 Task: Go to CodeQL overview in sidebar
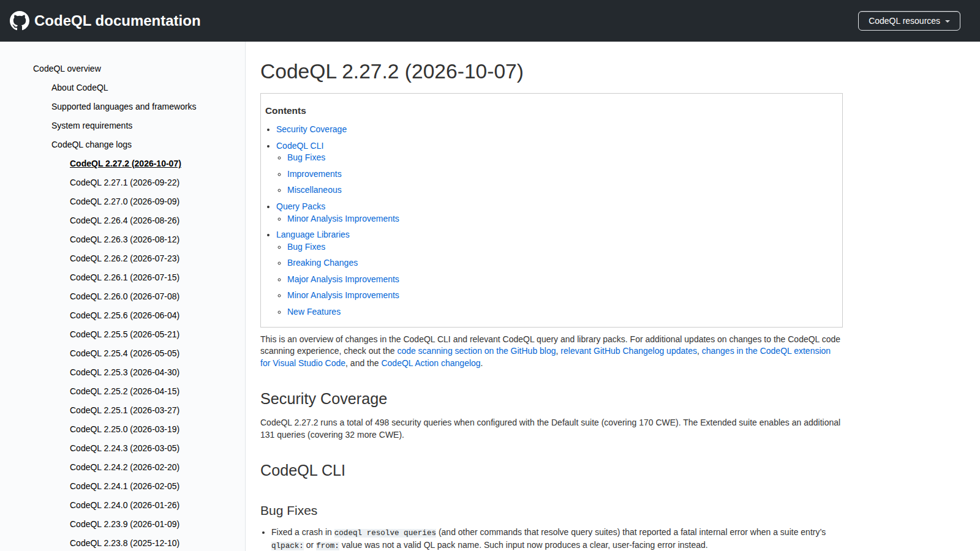click(x=67, y=69)
